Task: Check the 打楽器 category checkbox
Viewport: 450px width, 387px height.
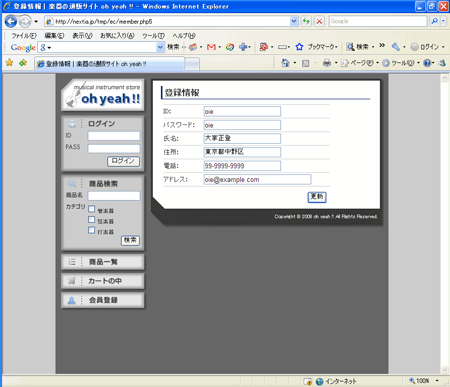Action: pos(92,230)
